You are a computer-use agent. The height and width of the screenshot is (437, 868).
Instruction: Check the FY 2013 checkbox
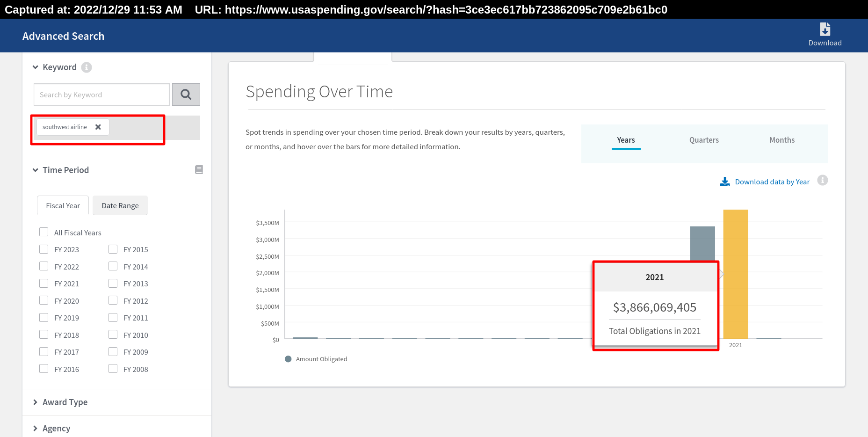coord(113,283)
